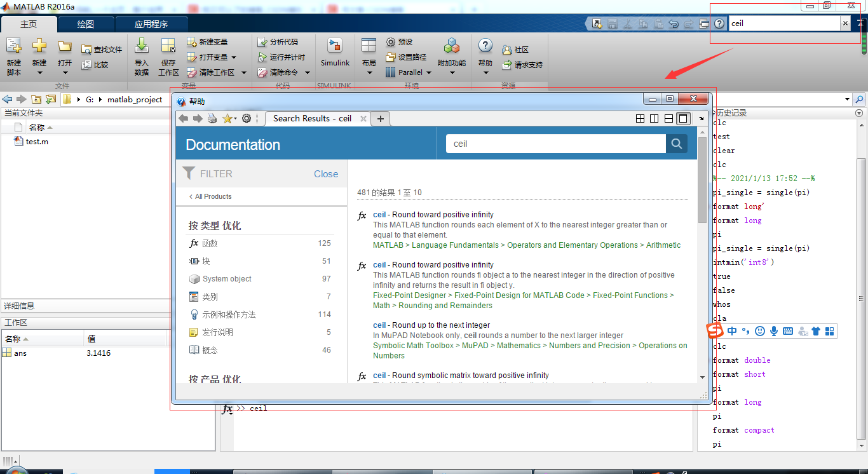This screenshot has height=474, width=868.
Task: Toggle Sogou IME punctuation mode
Action: tap(746, 331)
